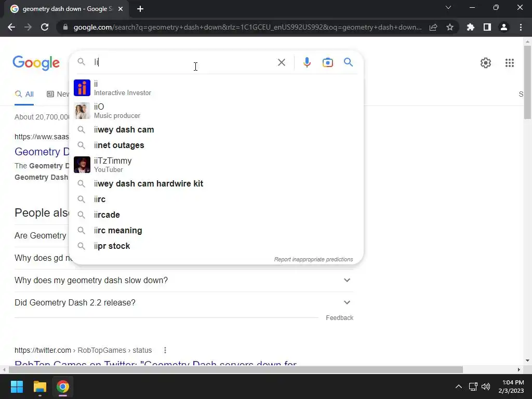Image resolution: width=532 pixels, height=399 pixels.
Task: Click the iiO artist photo thumbnail
Action: point(82,111)
